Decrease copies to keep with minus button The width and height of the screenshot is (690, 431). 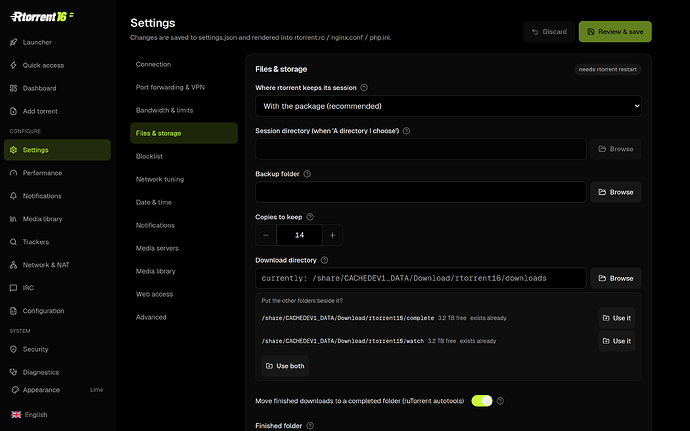click(266, 235)
